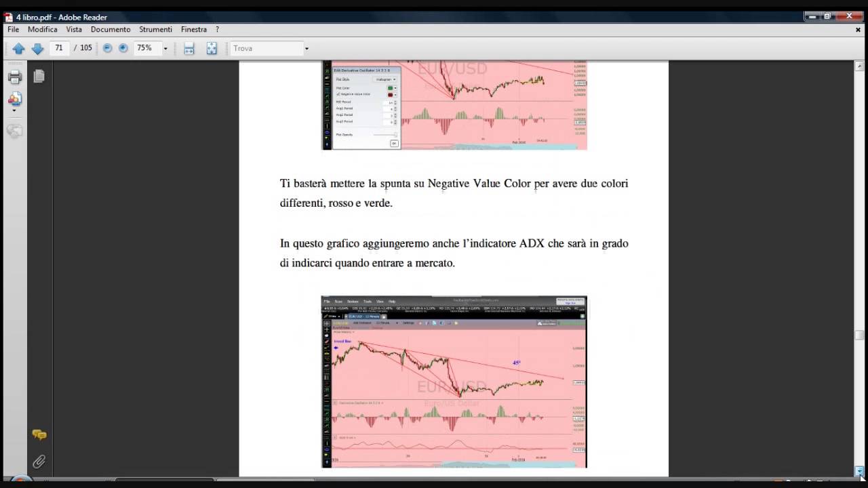868x488 pixels.
Task: Click the text 'Negative Value Color' in paragraph
Action: pos(479,184)
